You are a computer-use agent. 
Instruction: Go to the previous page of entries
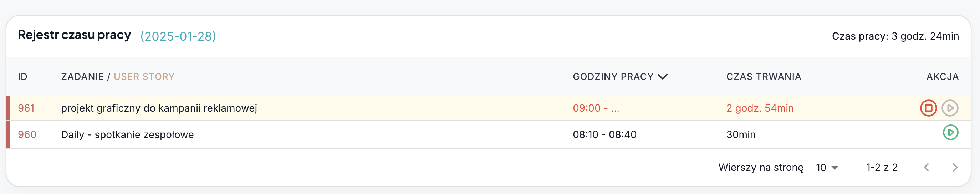[x=927, y=167]
